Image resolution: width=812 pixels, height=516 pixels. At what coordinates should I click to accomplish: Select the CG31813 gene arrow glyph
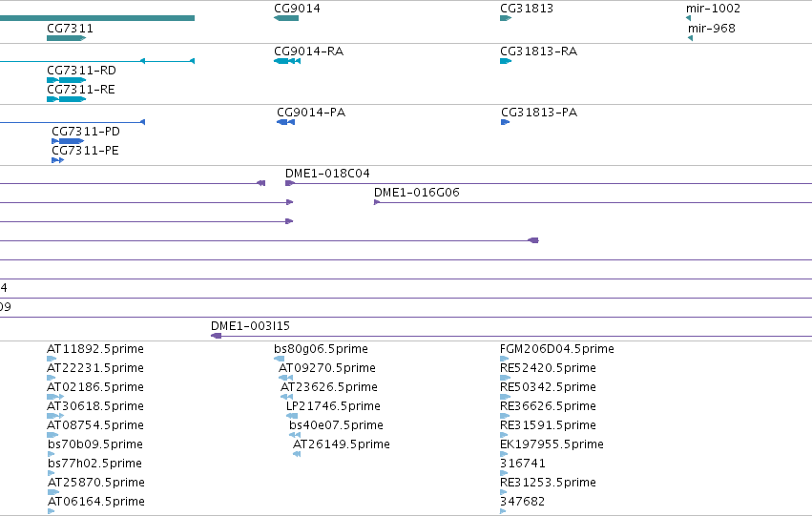(x=506, y=18)
